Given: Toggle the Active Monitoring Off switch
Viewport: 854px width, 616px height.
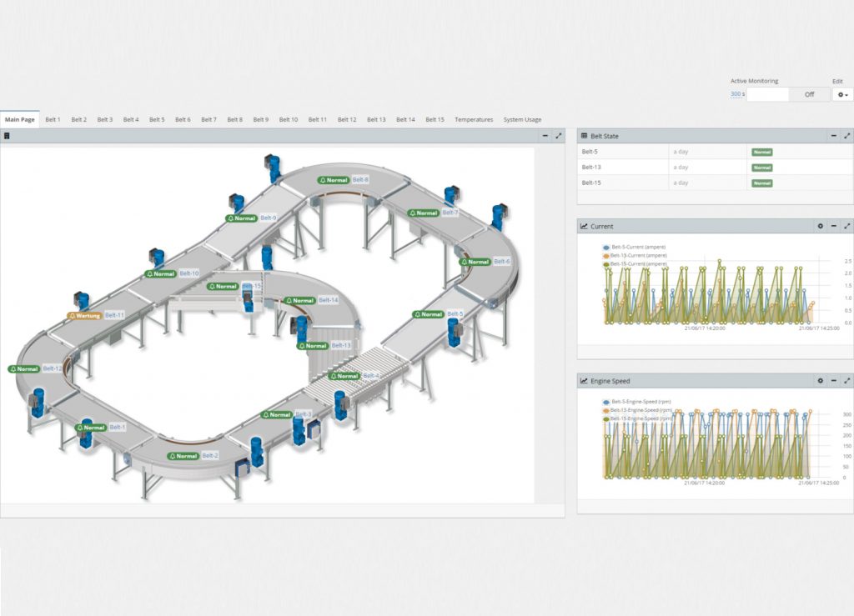Looking at the screenshot, I should pos(809,95).
